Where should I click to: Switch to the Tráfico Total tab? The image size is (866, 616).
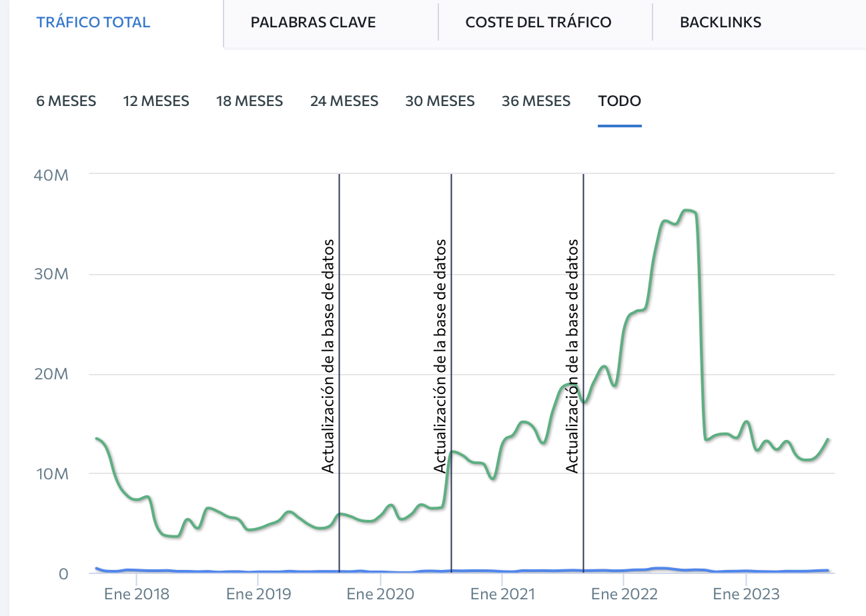[x=93, y=22]
